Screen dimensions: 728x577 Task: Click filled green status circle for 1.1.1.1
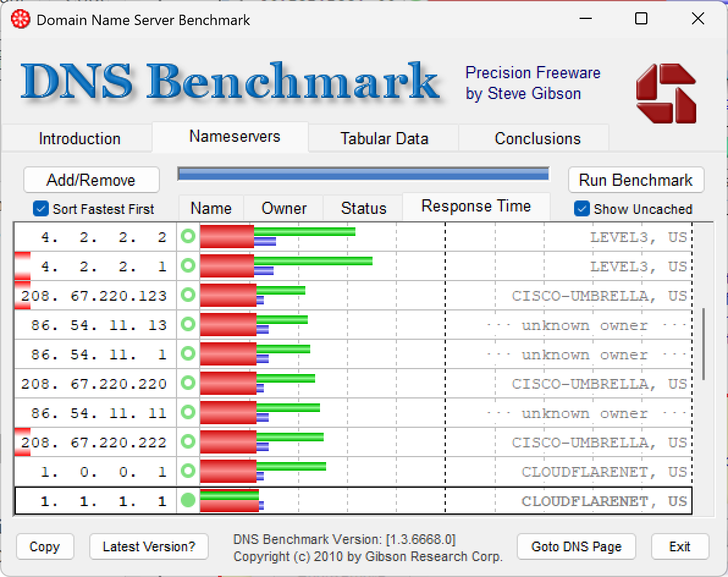tap(188, 501)
